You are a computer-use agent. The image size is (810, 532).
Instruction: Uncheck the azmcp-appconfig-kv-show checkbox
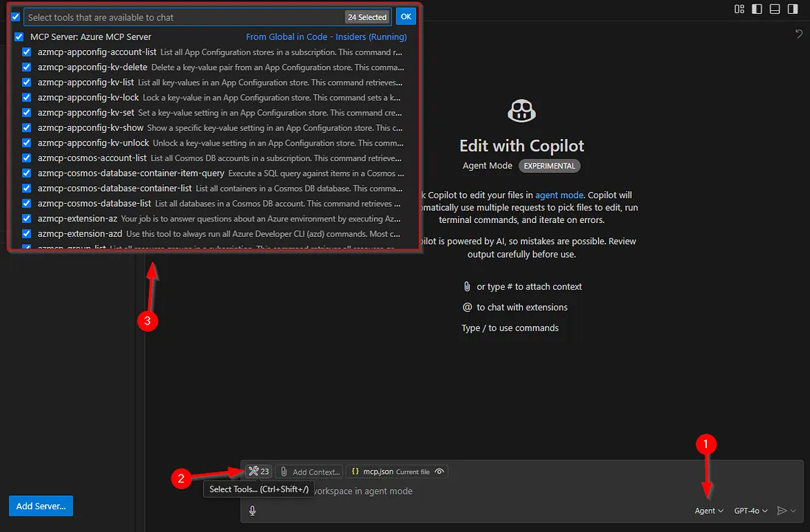pyautogui.click(x=27, y=127)
